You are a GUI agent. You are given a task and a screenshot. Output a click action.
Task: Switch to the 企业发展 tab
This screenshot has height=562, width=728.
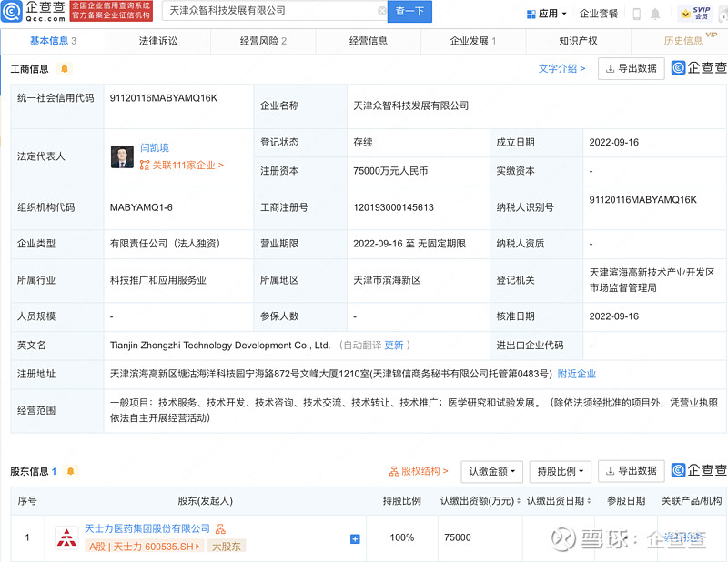473,41
